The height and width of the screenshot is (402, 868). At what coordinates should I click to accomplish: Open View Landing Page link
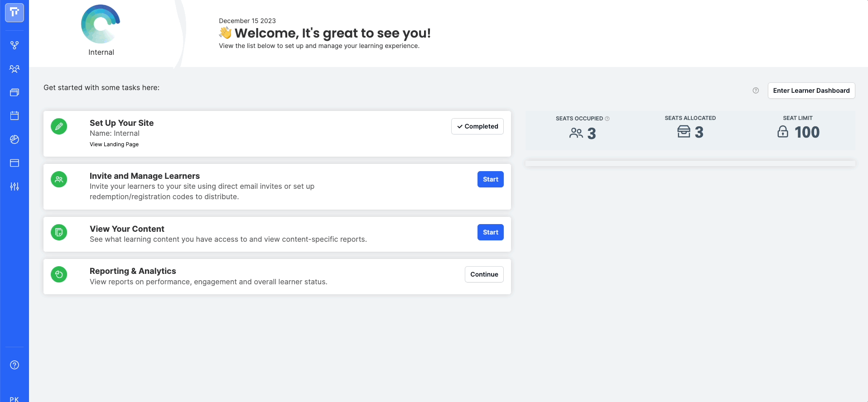coord(114,144)
